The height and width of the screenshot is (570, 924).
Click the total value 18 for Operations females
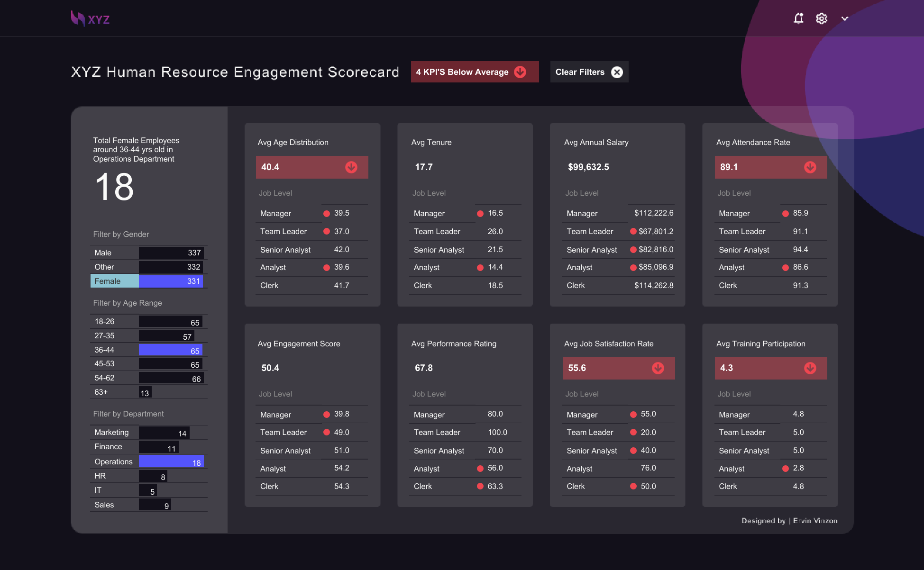point(114,187)
